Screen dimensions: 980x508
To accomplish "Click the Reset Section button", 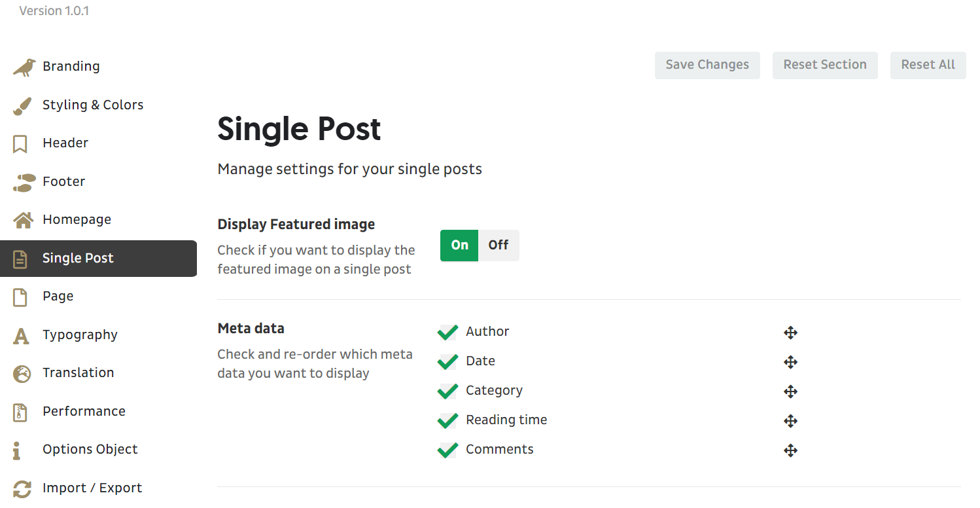I will point(825,65).
